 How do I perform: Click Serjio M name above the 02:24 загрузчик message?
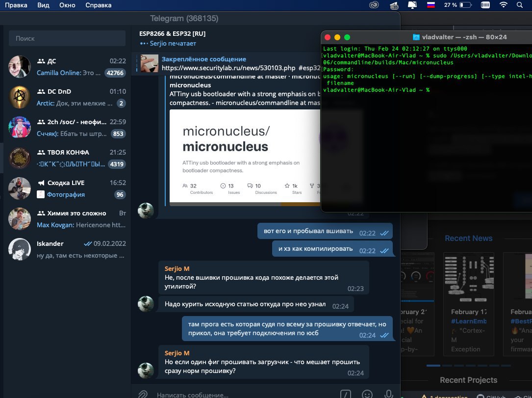(x=177, y=353)
